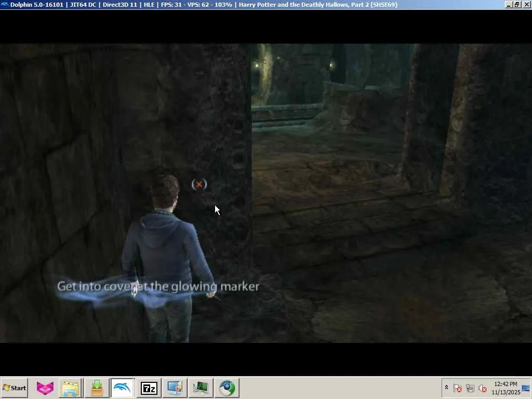
Task: Close the Dolphin emulator window
Action: coord(526,4)
